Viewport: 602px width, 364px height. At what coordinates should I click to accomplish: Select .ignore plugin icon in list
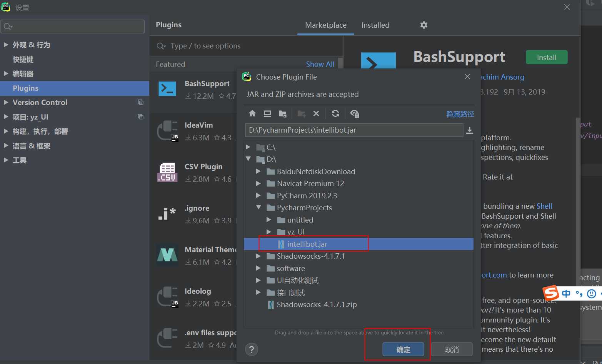click(167, 213)
